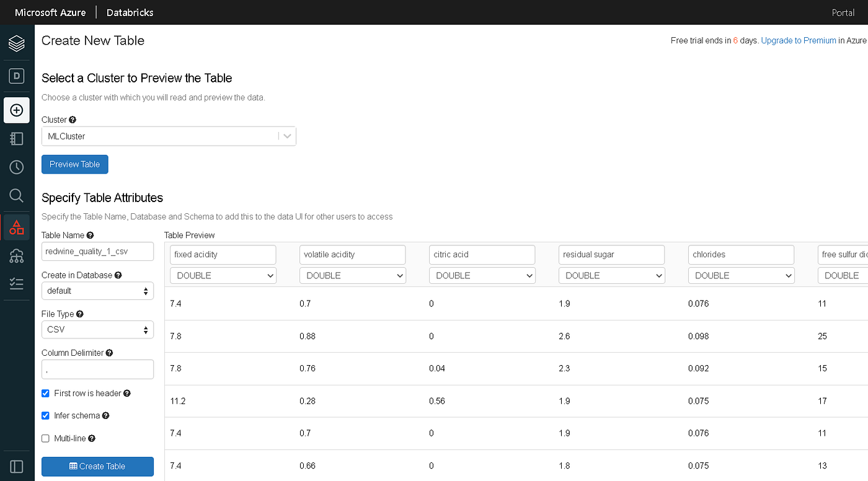Open the Recents clock icon
This screenshot has width=868, height=481.
pos(16,167)
